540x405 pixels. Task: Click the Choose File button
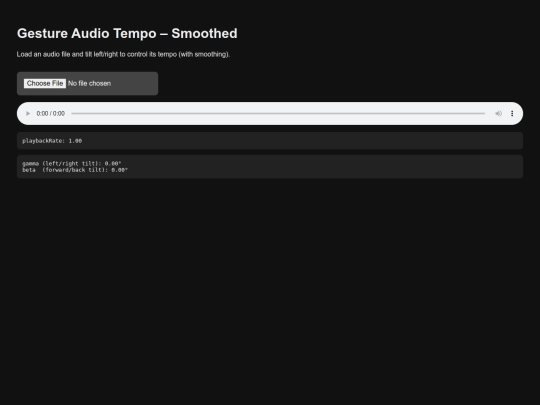point(45,83)
